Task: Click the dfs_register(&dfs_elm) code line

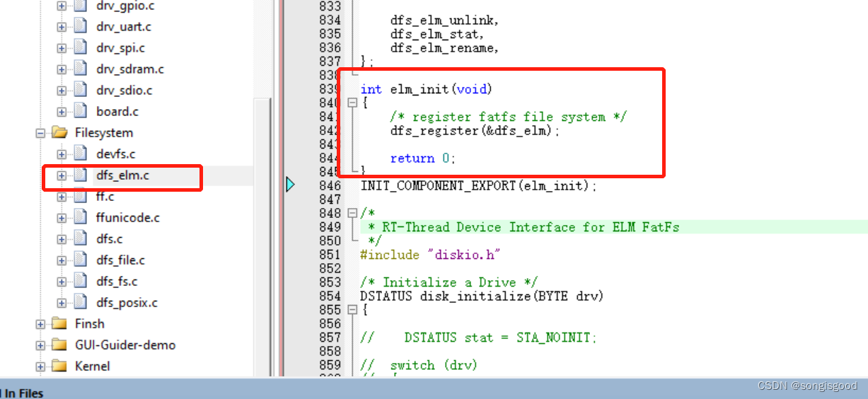Action: 475,131
